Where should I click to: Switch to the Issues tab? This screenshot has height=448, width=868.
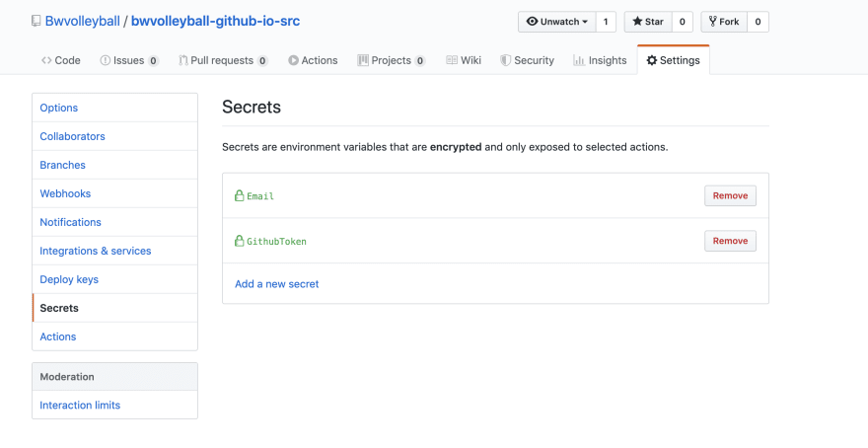point(129,60)
